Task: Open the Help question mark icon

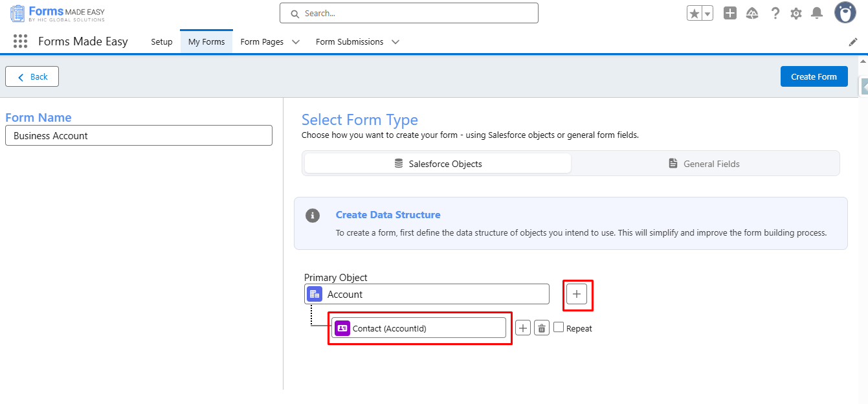Action: tap(775, 14)
